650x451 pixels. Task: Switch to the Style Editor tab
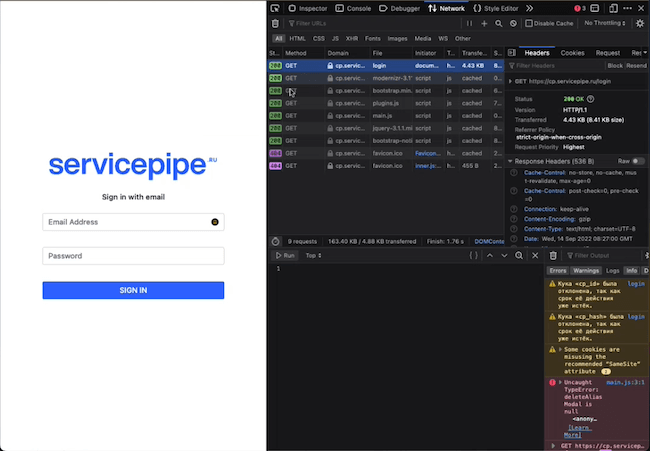496,8
